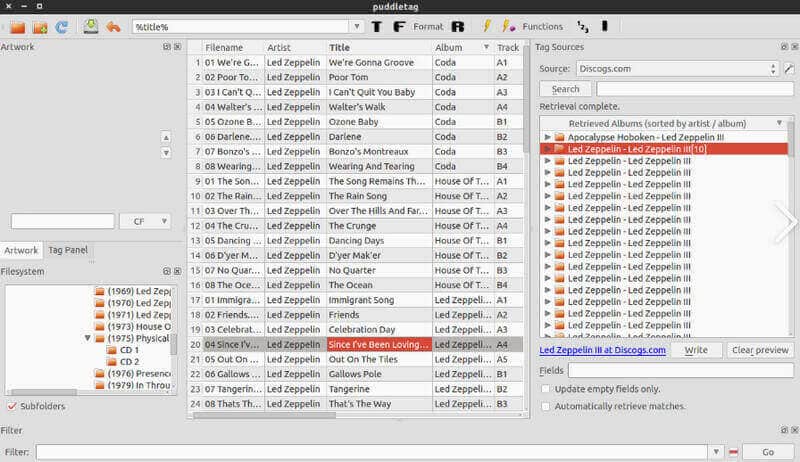Screen dimensions: 800x462
Task: Click the artwork down arrow button
Action: coord(166,152)
